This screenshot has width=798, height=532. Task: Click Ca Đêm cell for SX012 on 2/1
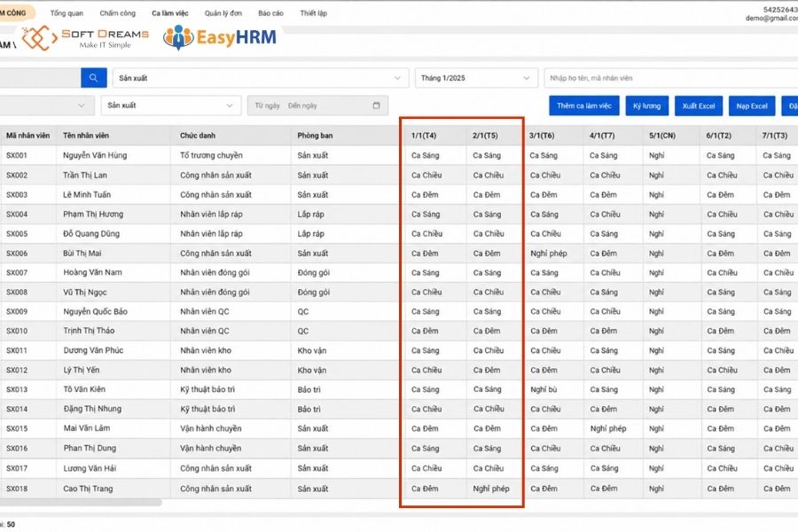(487, 370)
